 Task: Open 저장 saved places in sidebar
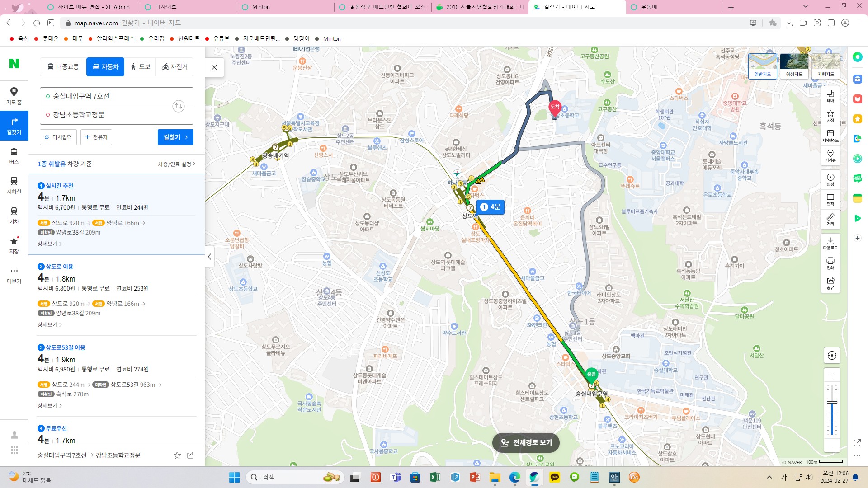point(14,245)
